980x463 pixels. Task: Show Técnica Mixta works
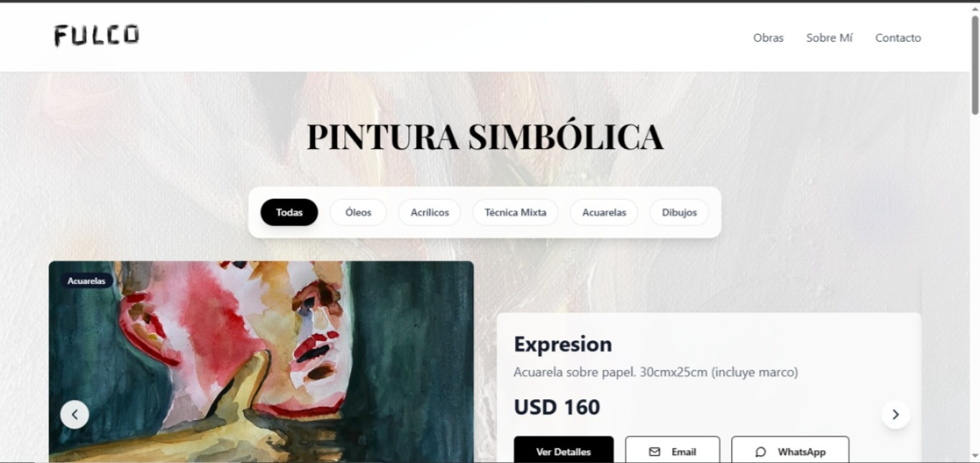coord(515,212)
